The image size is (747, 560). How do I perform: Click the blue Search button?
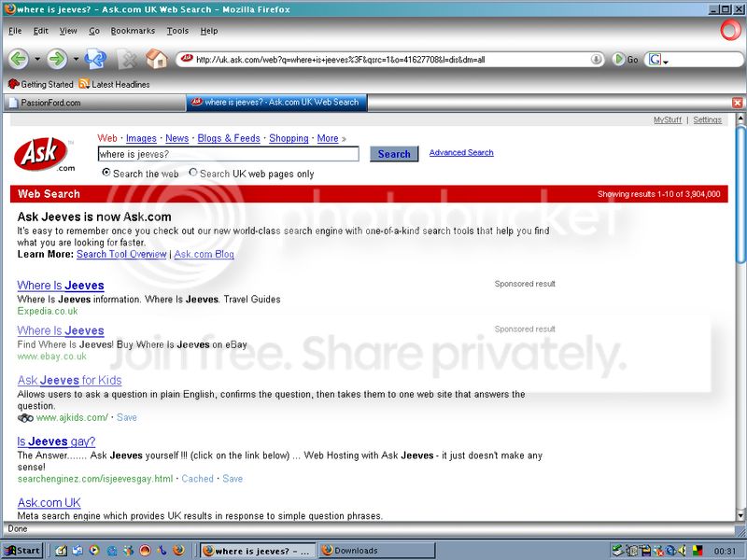pyautogui.click(x=394, y=154)
